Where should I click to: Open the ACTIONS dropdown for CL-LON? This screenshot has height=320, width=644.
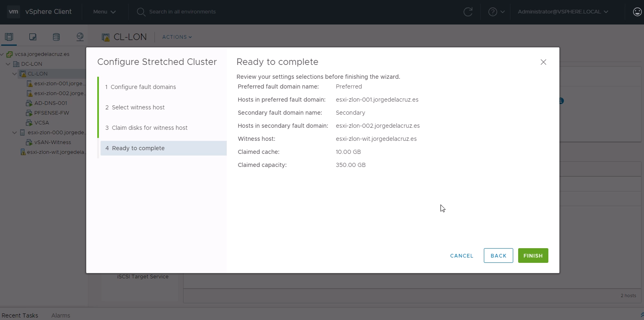[x=177, y=37]
